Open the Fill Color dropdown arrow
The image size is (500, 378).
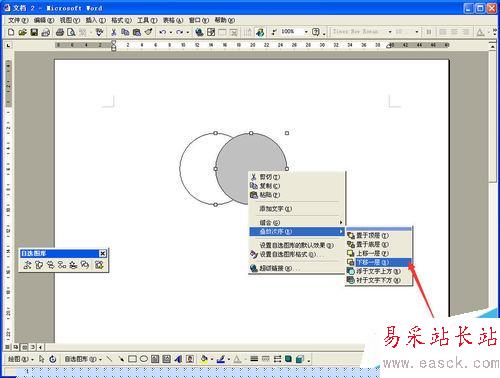pyautogui.click(x=212, y=359)
